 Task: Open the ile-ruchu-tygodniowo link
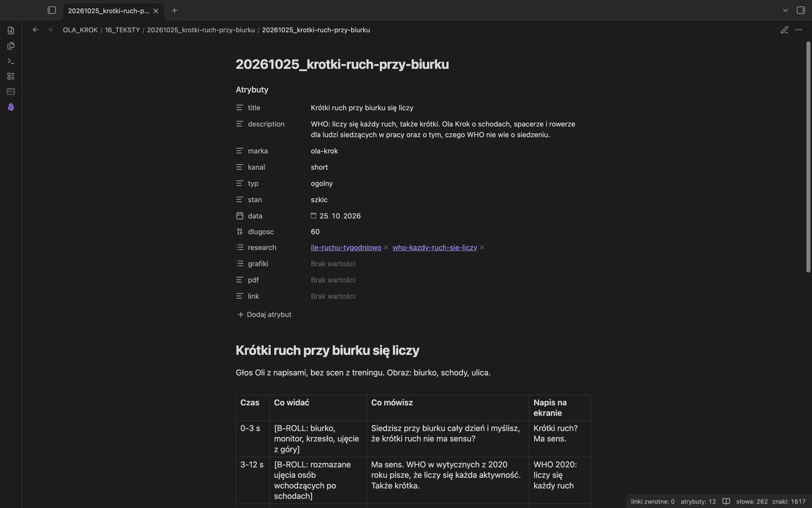point(346,247)
